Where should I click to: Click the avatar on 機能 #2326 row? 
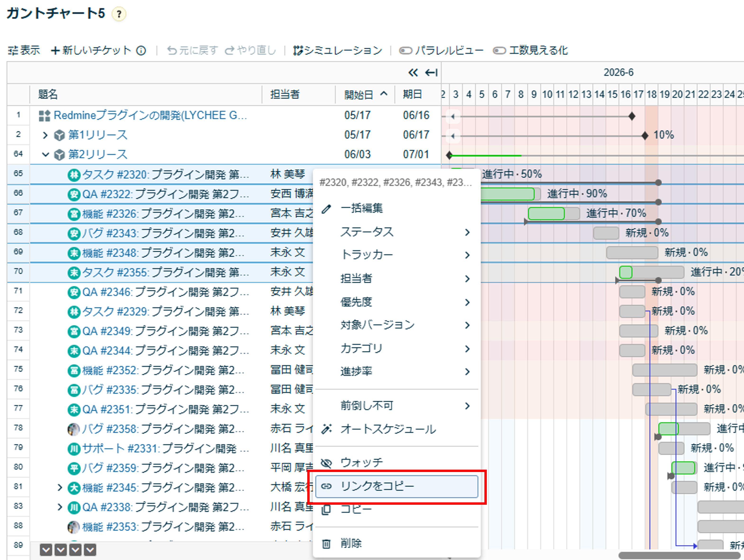tap(74, 214)
